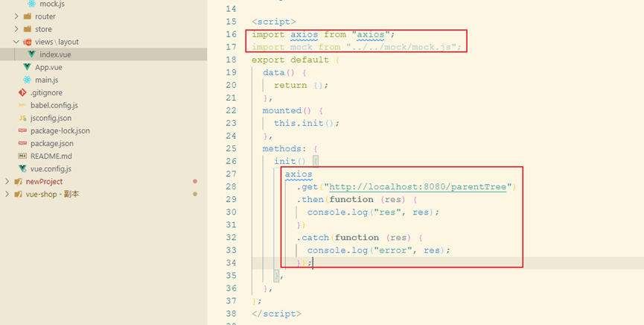The image size is (644, 325).
Task: Open jsconfig.json file
Action: coord(51,118)
